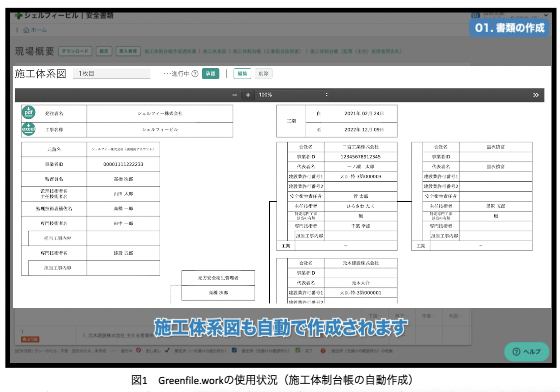Select the 二宮工業株式会社 company name cell
The image size is (560, 392).
tap(361, 147)
